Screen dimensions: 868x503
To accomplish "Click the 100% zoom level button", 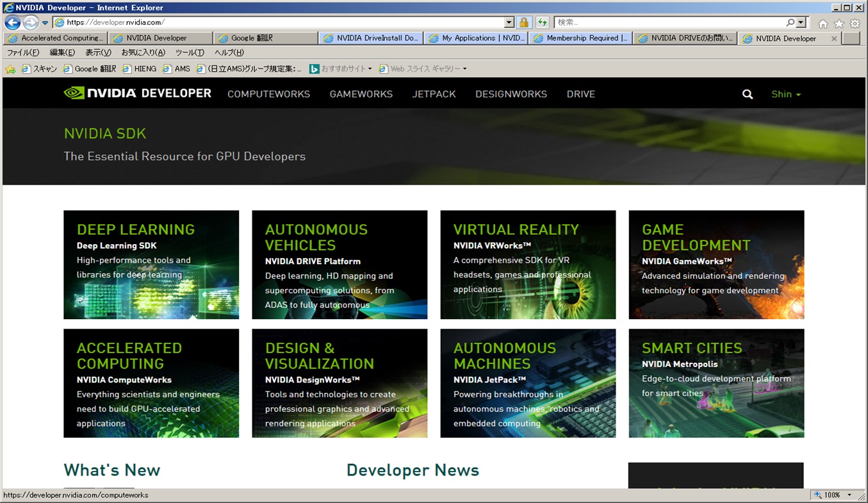I will (827, 495).
